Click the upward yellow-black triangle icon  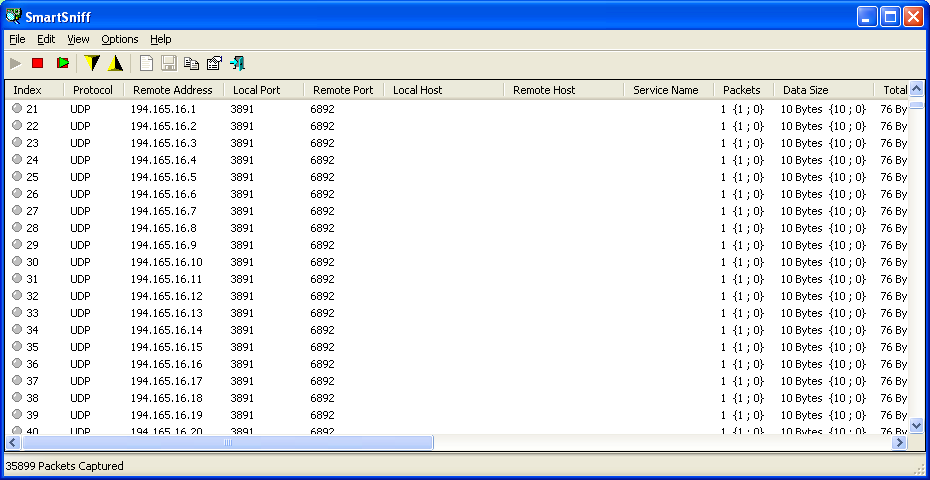[x=115, y=63]
